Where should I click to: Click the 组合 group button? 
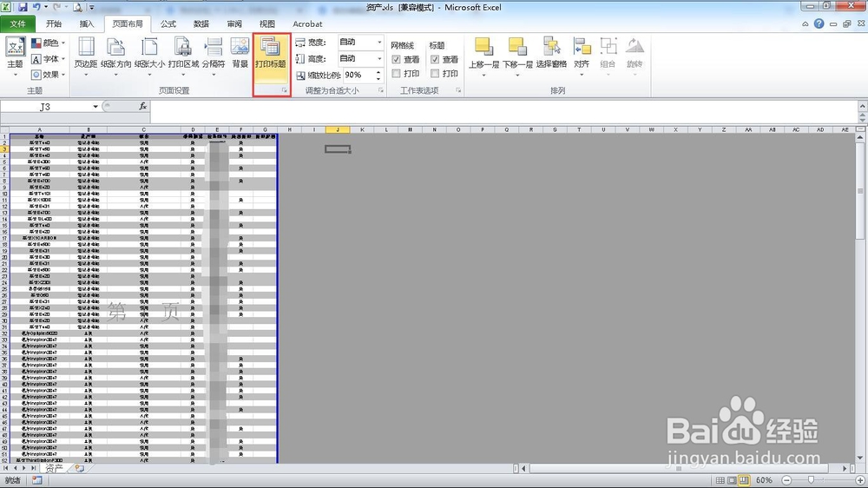tap(608, 57)
